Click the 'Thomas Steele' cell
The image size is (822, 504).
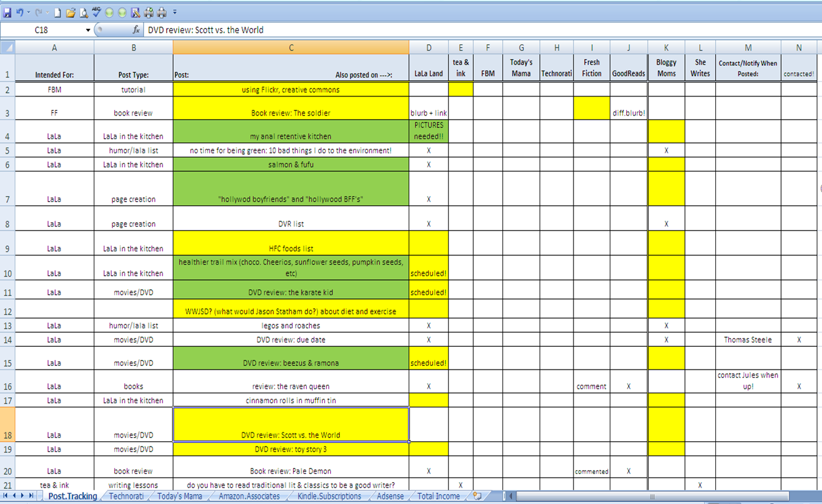click(748, 340)
